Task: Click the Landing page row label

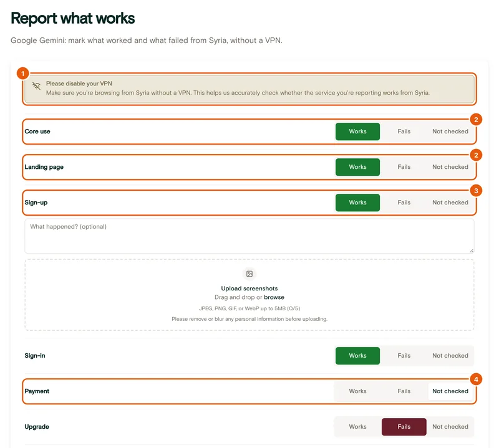Action: 44,167
